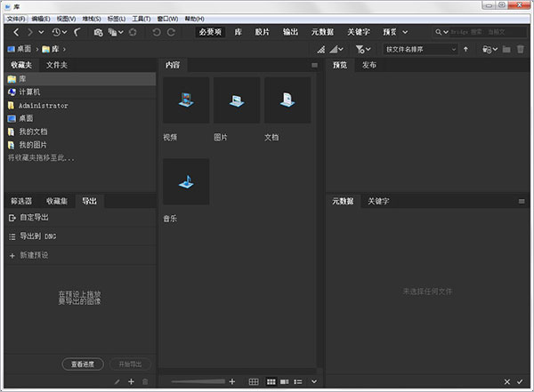
Task: Click the rotate counterclockwise icon
Action: point(157,32)
